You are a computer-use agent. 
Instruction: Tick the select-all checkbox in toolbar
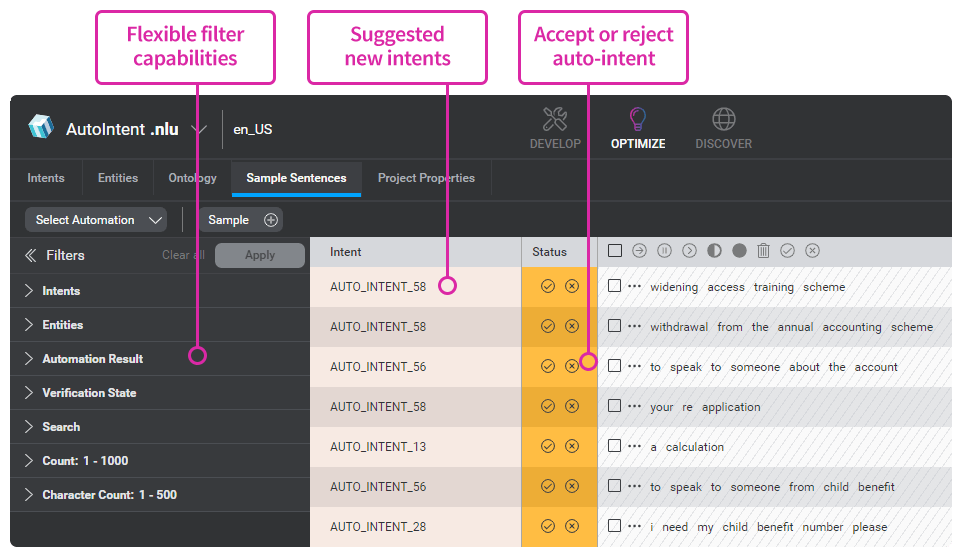click(x=615, y=250)
